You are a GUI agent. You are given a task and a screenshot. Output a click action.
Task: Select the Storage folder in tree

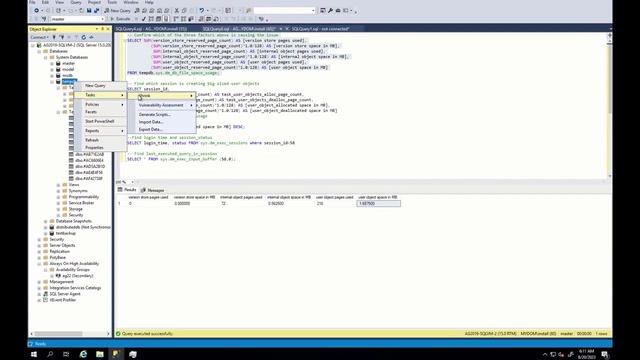click(x=76, y=209)
